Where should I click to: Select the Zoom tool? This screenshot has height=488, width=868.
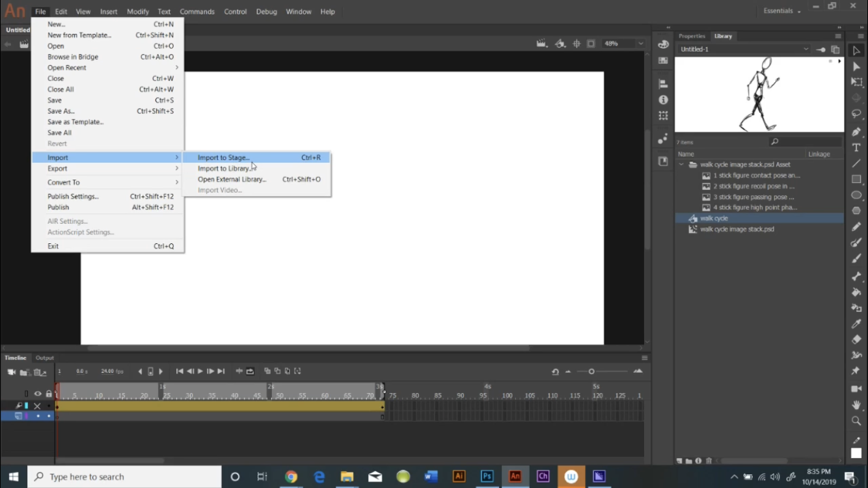point(856,421)
